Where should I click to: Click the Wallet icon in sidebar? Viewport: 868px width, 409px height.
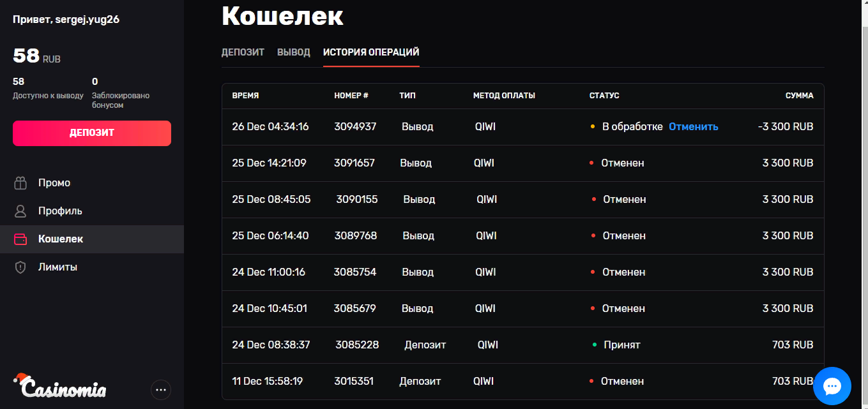(x=20, y=239)
